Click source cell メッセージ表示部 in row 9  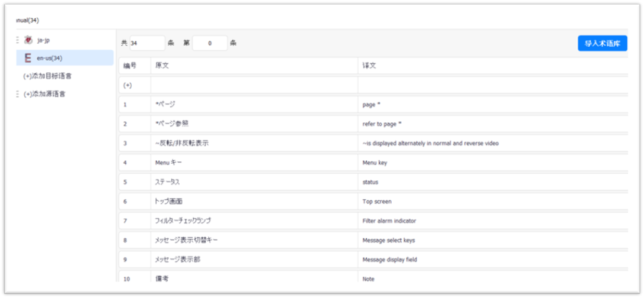[176, 260]
